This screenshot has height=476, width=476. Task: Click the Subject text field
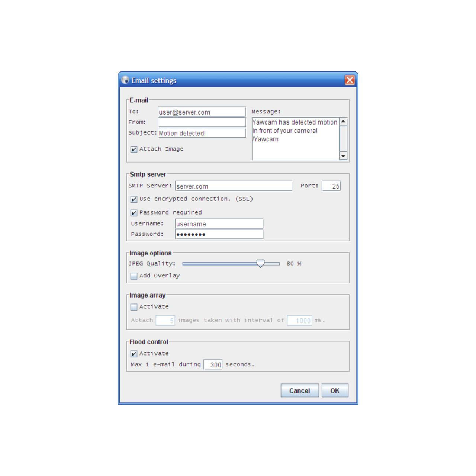pyautogui.click(x=202, y=133)
